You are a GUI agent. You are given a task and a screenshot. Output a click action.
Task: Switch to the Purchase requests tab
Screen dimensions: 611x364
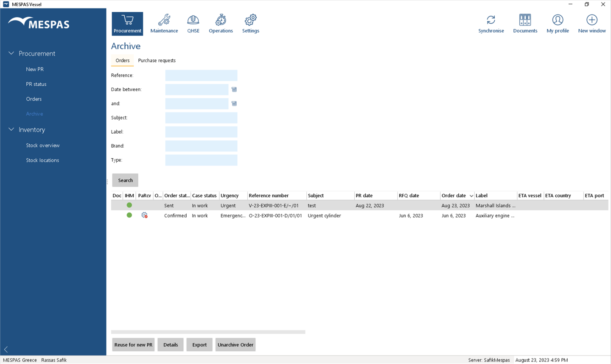click(x=157, y=60)
